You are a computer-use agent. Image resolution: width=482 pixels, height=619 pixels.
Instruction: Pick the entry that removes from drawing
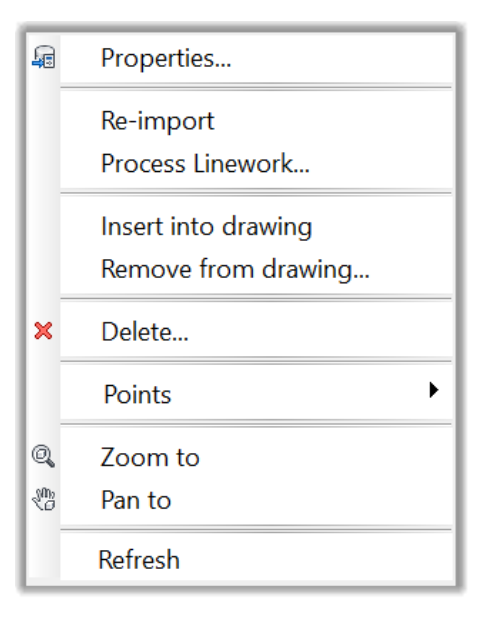tap(235, 269)
